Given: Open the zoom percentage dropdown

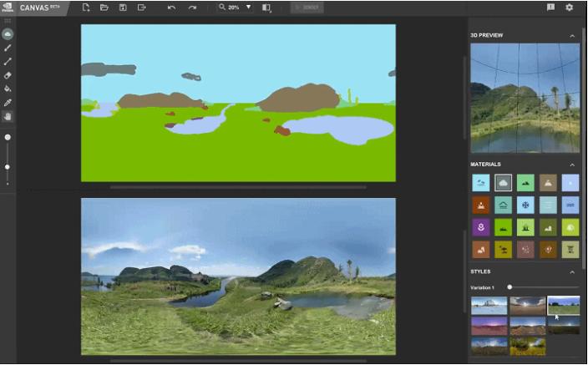Looking at the screenshot, I should click(x=248, y=8).
